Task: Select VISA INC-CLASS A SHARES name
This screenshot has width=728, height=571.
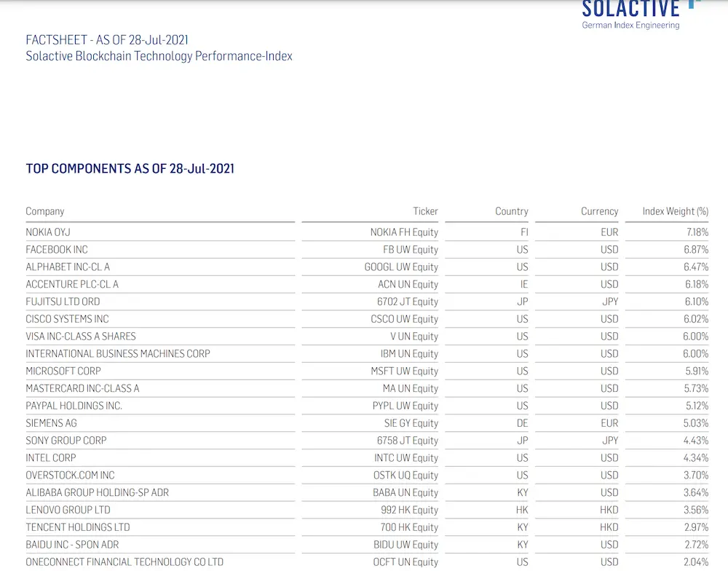Action: point(81,336)
